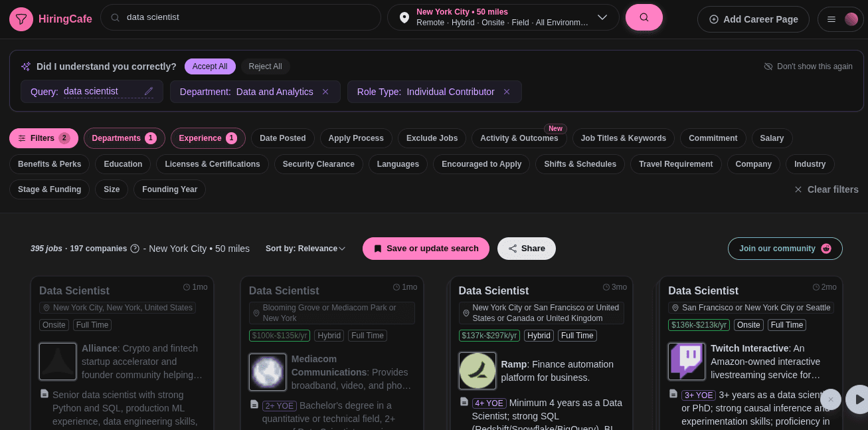Remove the Role Type: Individual Contributor chip

point(507,92)
